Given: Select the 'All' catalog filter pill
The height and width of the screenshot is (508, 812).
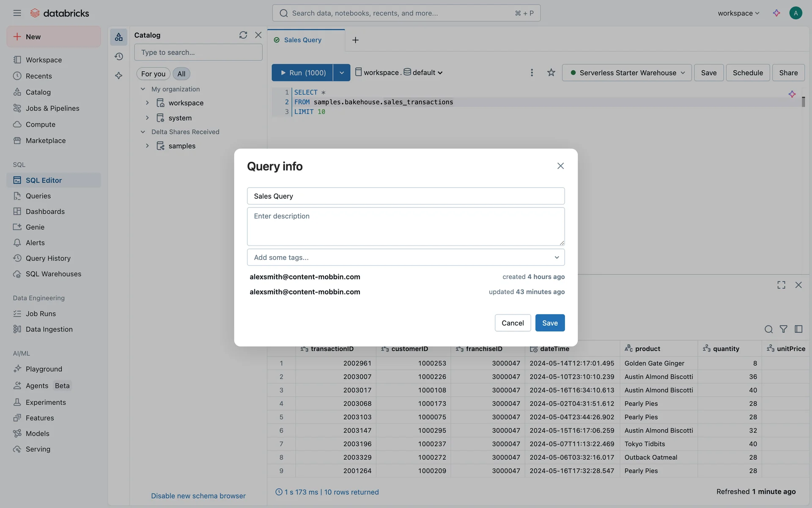Looking at the screenshot, I should [x=181, y=74].
